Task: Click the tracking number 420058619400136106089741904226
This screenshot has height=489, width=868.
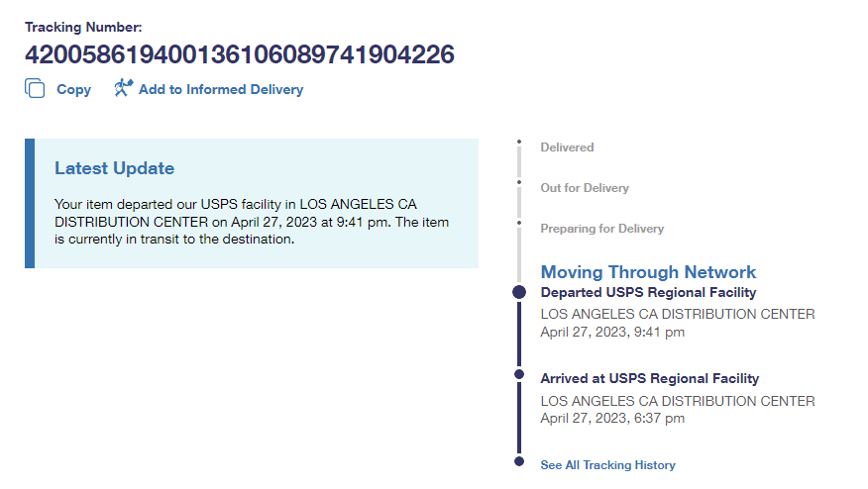Action: [x=239, y=54]
